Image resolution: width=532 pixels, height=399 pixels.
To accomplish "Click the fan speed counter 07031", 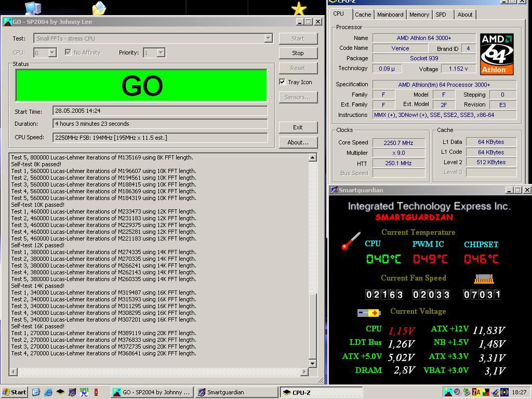I will (482, 295).
